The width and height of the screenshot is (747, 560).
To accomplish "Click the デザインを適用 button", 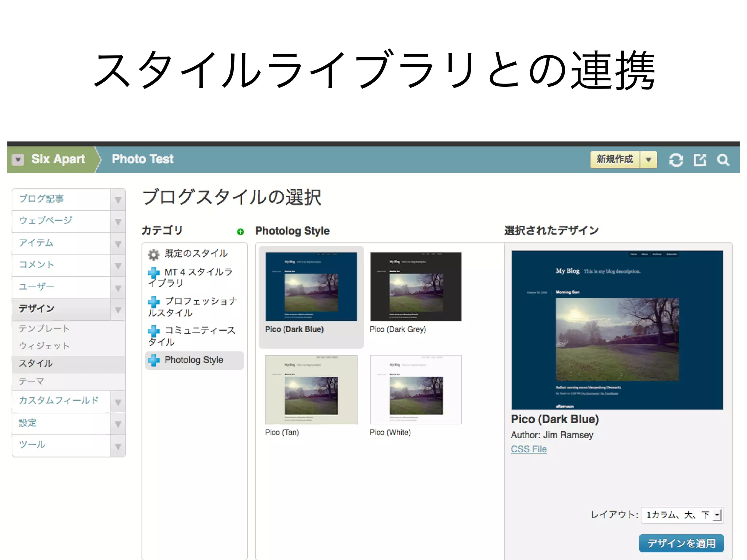I will click(681, 543).
